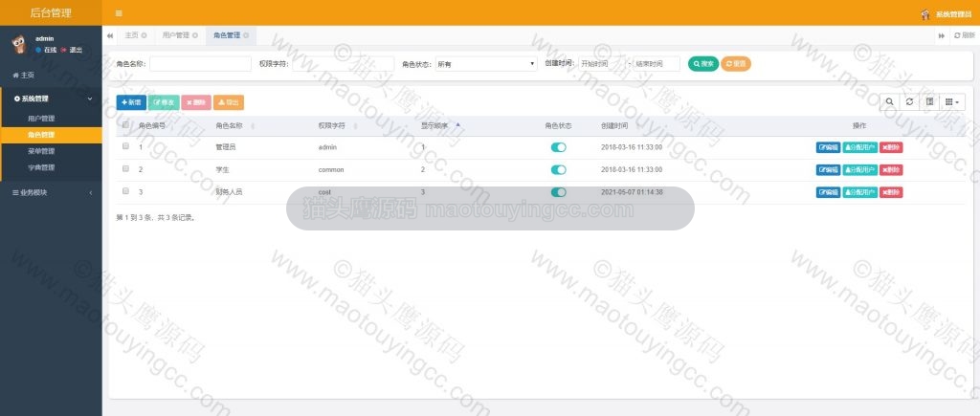Click the pink 删除 toolbar button
980x416 pixels.
(196, 102)
